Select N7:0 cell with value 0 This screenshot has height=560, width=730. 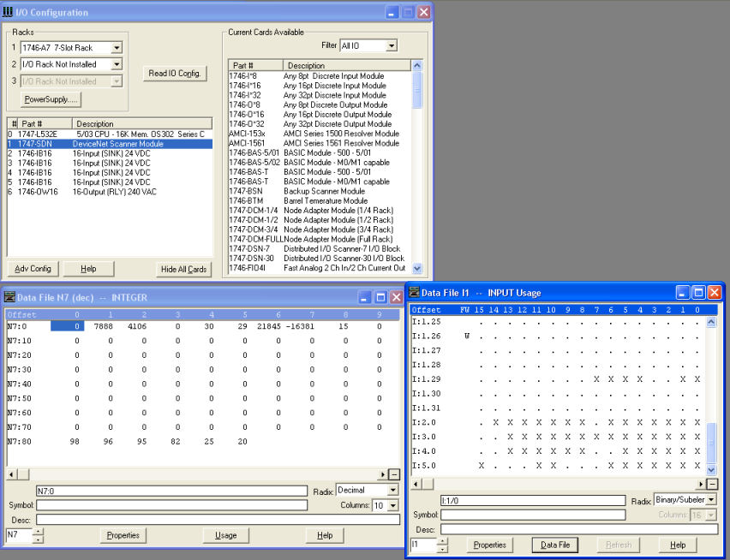coord(68,326)
